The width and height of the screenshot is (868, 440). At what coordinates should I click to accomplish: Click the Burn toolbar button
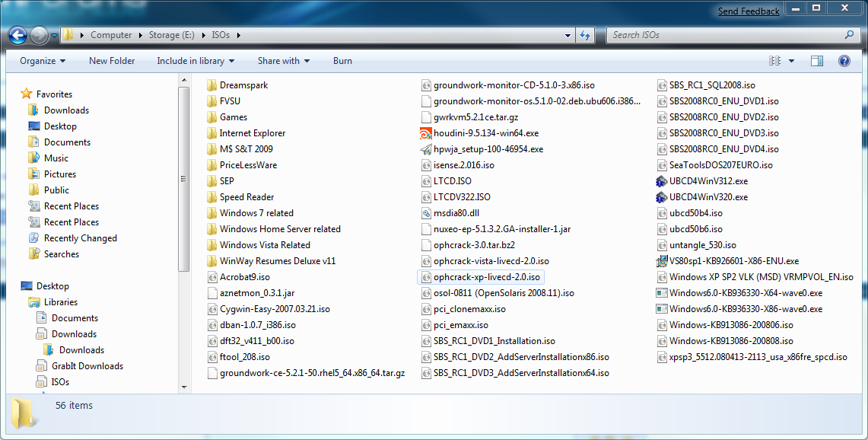click(342, 61)
